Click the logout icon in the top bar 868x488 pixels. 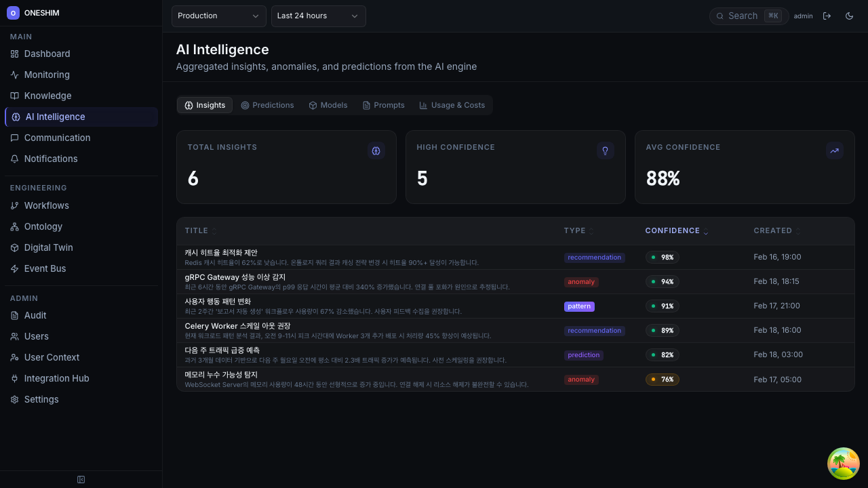827,16
